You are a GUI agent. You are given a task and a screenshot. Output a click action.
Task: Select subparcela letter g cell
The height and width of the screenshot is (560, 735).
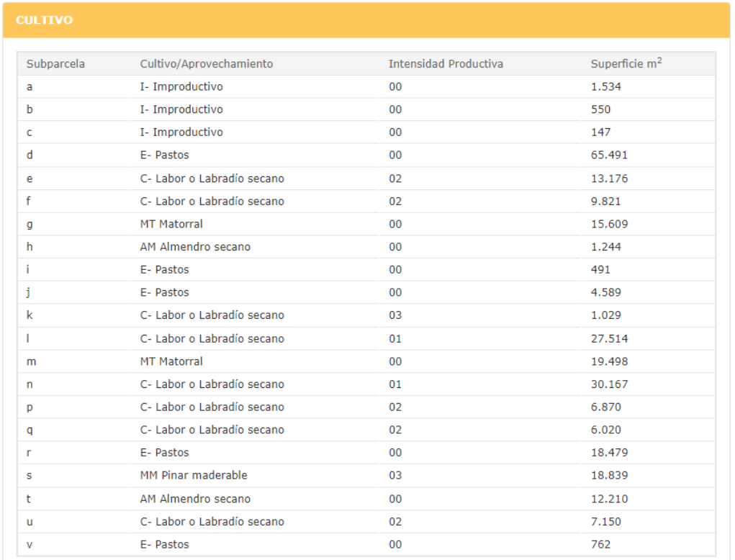coord(30,225)
